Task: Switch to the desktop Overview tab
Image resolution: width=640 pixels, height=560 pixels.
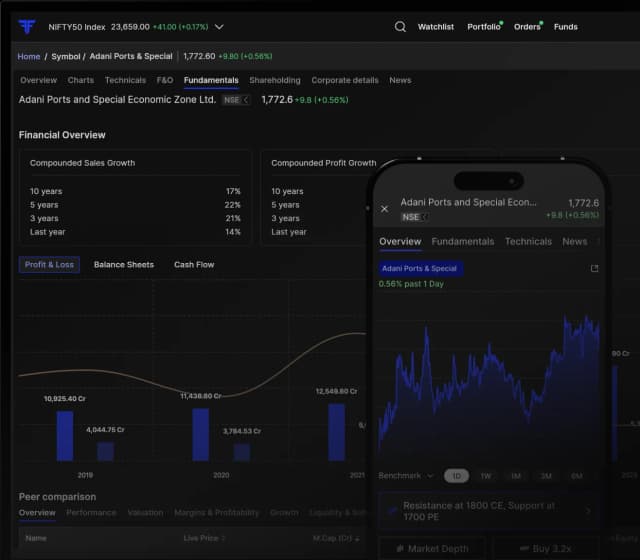Action: pyautogui.click(x=38, y=80)
